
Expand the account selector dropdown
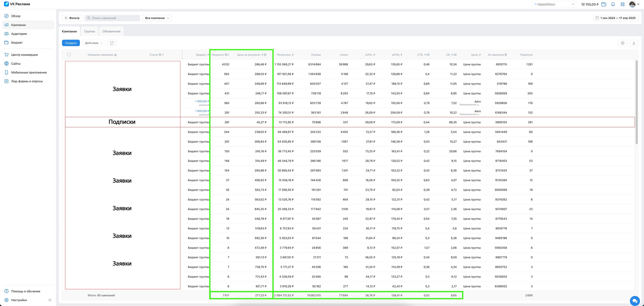click(555, 4)
